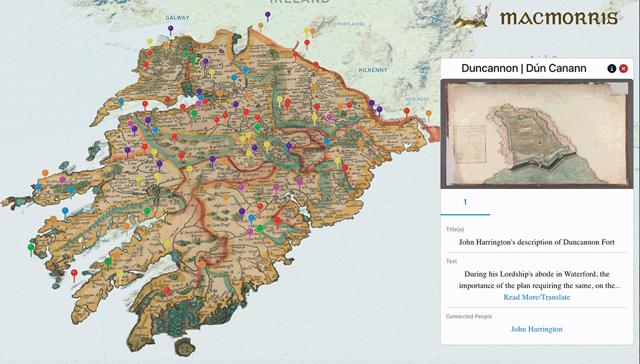The image size is (640, 364).
Task: Select the orange pin below the topmost purple pin
Action: (x=261, y=26)
